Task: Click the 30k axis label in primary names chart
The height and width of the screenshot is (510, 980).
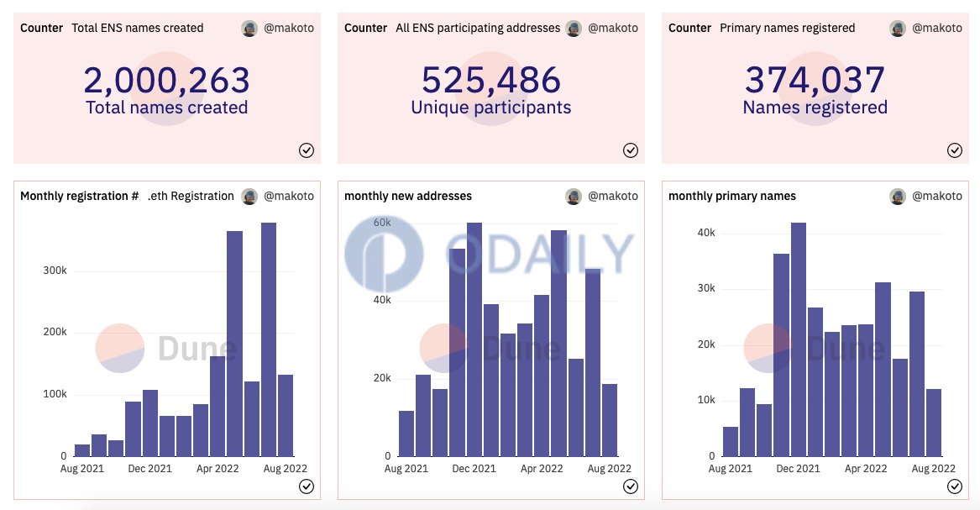Action: (706, 288)
